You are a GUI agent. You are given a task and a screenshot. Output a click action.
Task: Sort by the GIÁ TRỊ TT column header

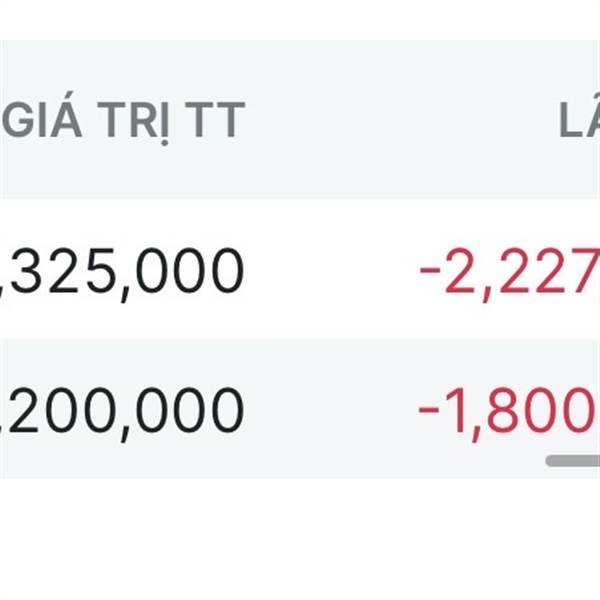pyautogui.click(x=124, y=121)
